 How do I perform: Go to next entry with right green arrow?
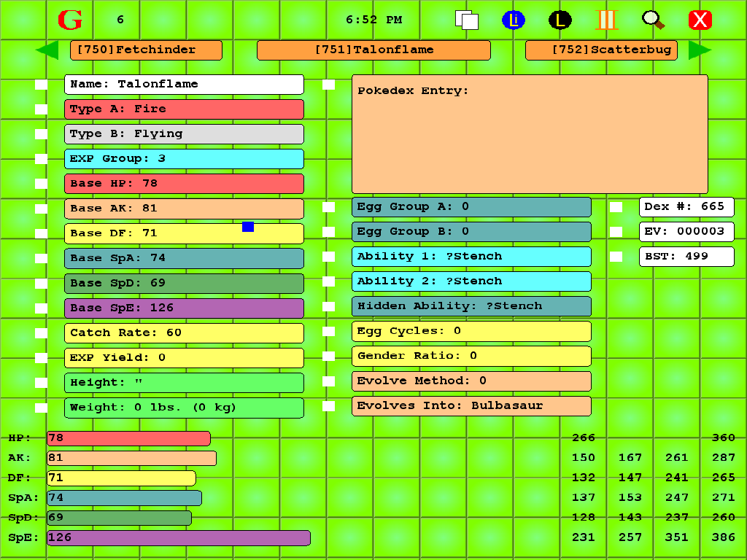point(700,50)
